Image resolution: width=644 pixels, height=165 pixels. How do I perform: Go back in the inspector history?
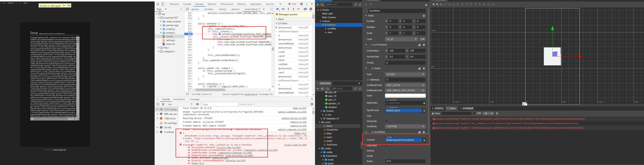pyautogui.click(x=366, y=4)
